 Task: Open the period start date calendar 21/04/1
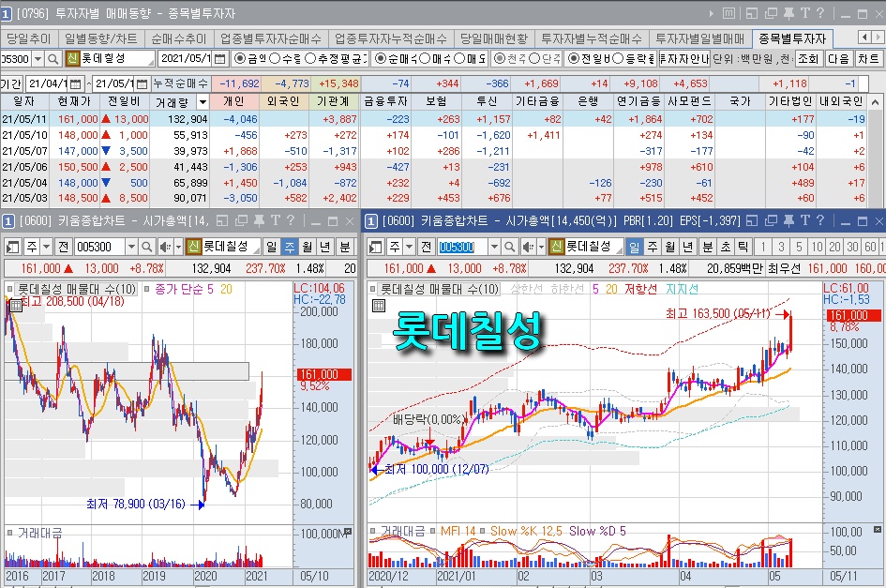click(x=76, y=84)
